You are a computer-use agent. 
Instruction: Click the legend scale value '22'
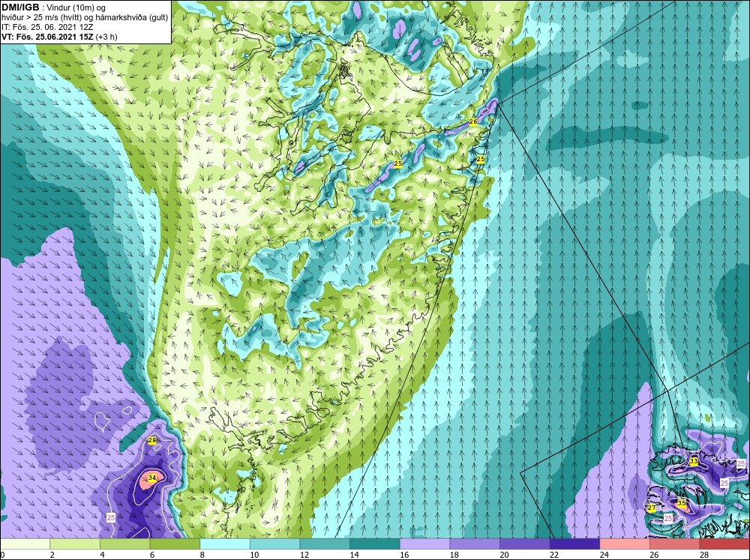[x=554, y=555]
